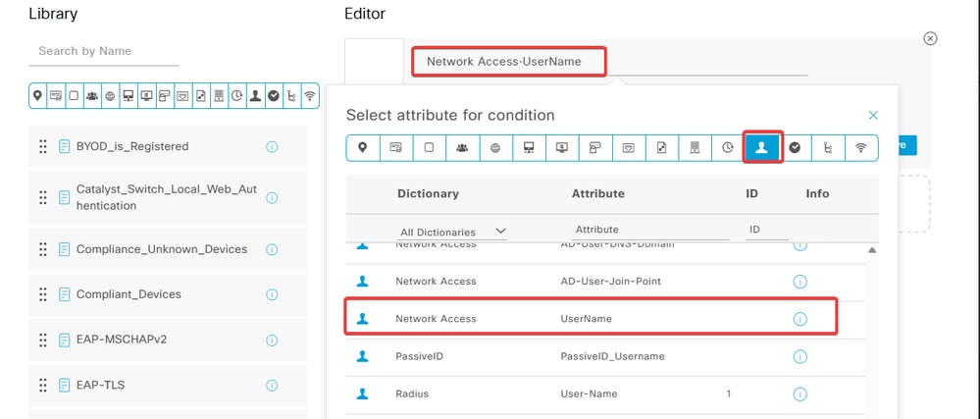Select wireless filter in attribute selector
980x419 pixels.
[861, 147]
